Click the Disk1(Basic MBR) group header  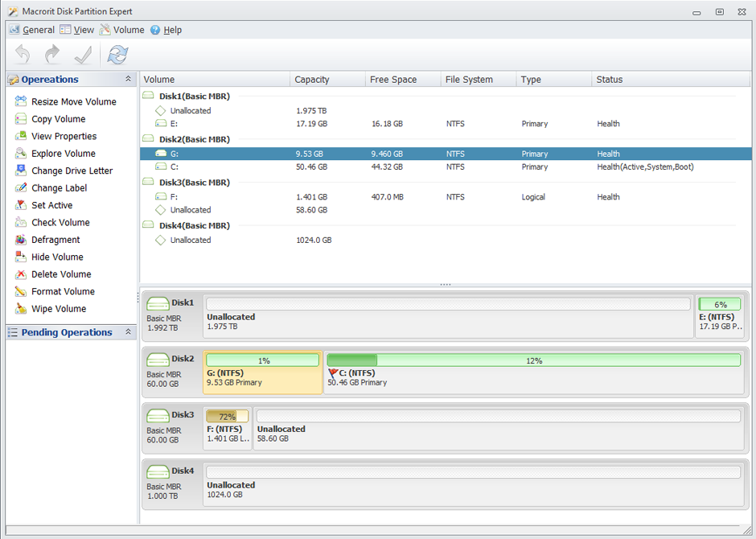point(195,96)
